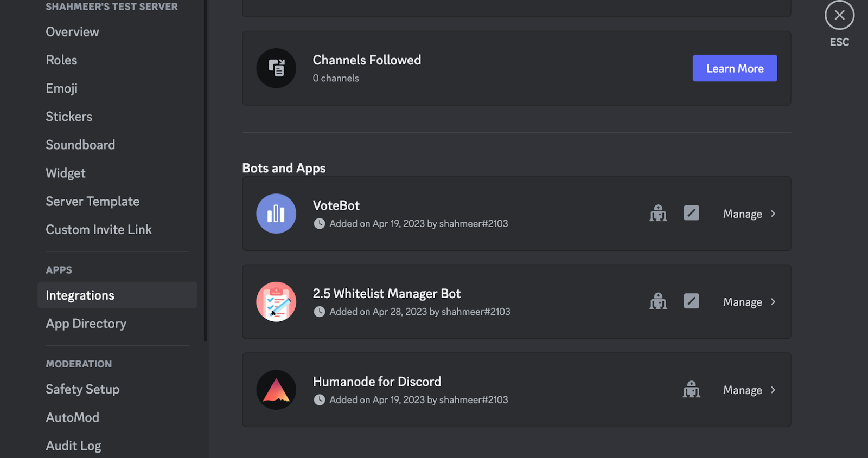This screenshot has width=868, height=458.
Task: Click the Humanode for Discord triangle avatar
Action: (x=276, y=390)
